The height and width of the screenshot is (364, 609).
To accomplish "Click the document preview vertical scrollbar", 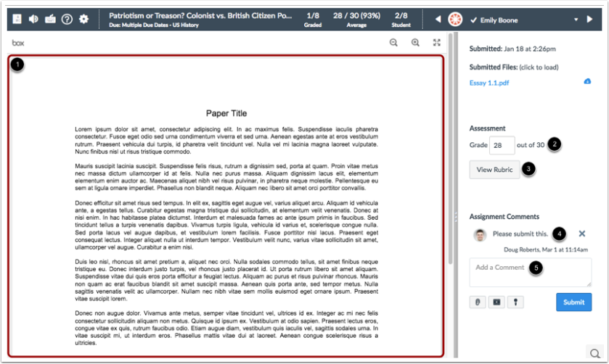I will pos(450,149).
